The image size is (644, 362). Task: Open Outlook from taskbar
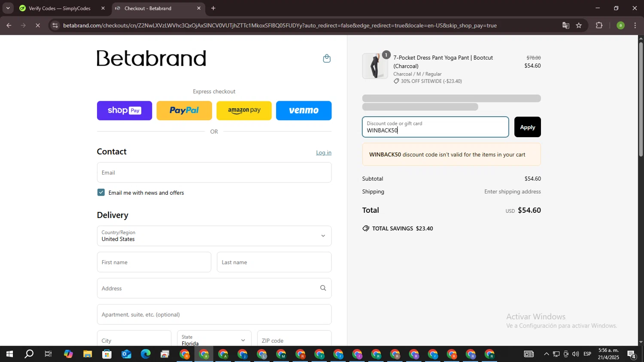click(x=126, y=354)
